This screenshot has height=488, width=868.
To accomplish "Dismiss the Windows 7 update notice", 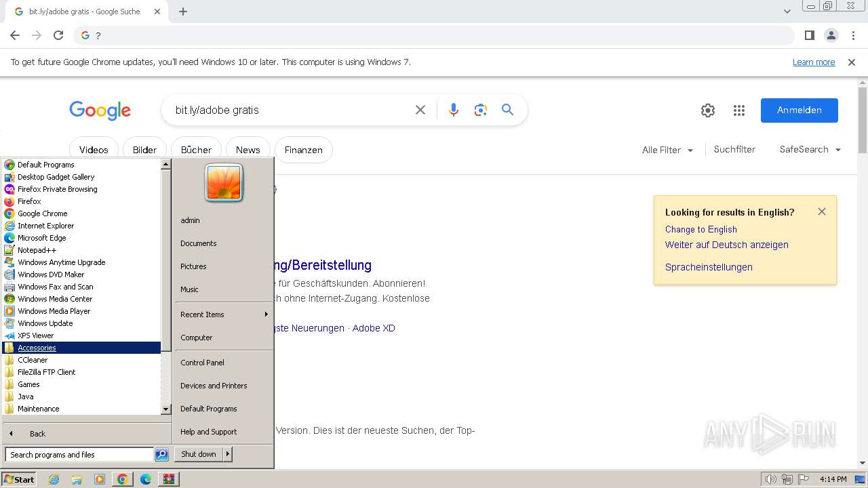I will [x=852, y=62].
